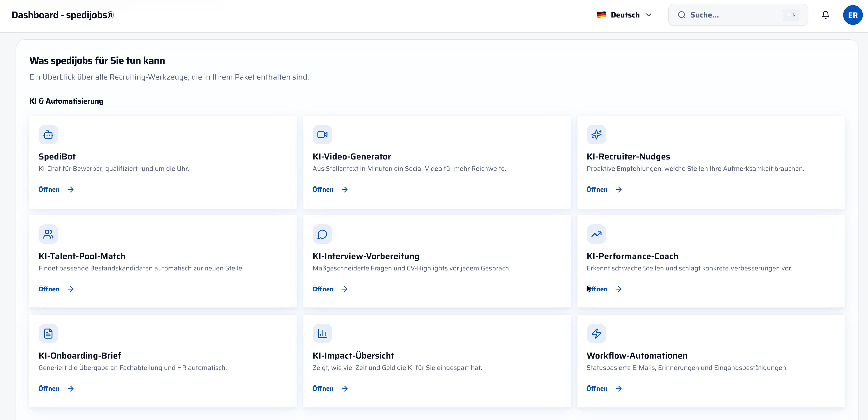The image size is (868, 420).
Task: Click the Dashboard - spedijobs® page title
Action: [63, 15]
